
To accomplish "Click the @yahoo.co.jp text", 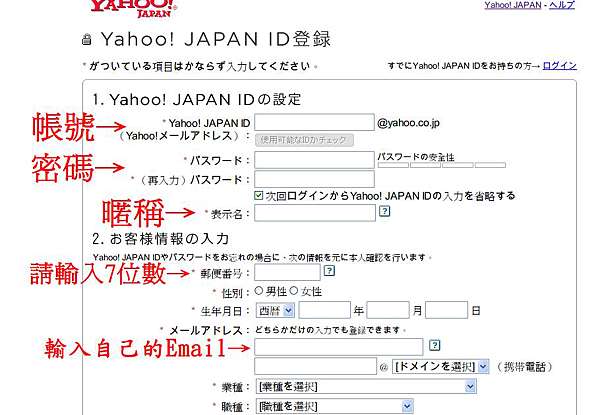I will (408, 123).
